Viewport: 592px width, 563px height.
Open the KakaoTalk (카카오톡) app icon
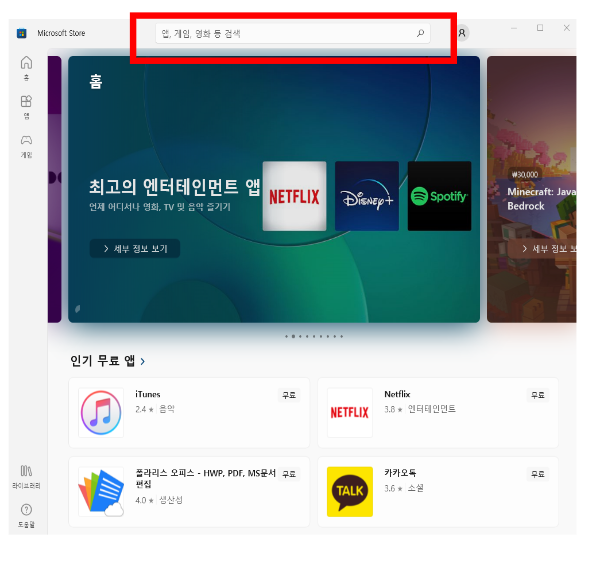350,492
